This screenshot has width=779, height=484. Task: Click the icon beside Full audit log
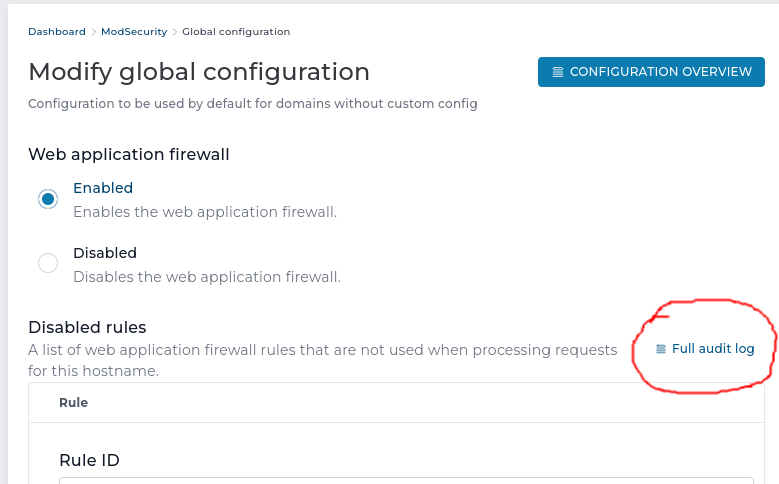pyautogui.click(x=660, y=349)
